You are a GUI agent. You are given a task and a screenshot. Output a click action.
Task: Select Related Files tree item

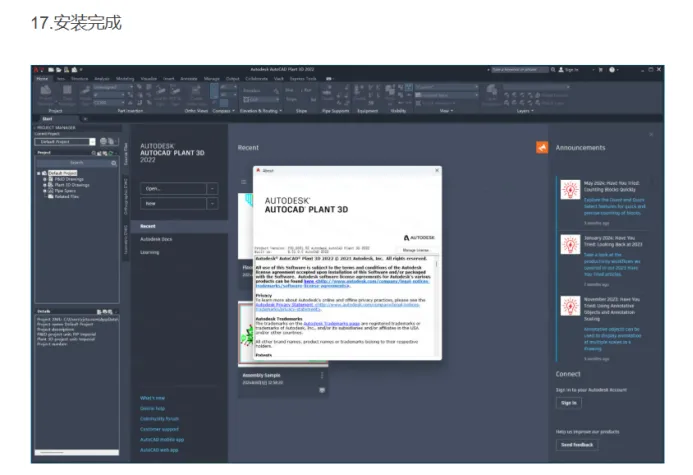[x=66, y=197]
